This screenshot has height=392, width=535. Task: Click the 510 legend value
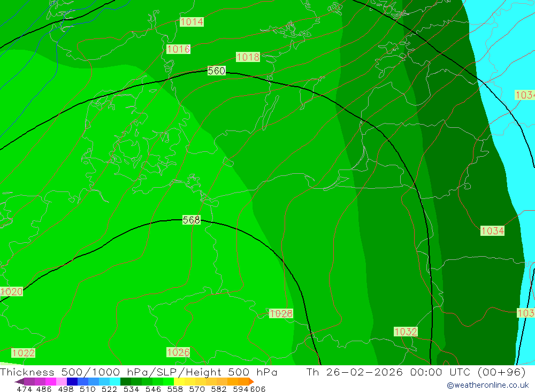coord(87,389)
